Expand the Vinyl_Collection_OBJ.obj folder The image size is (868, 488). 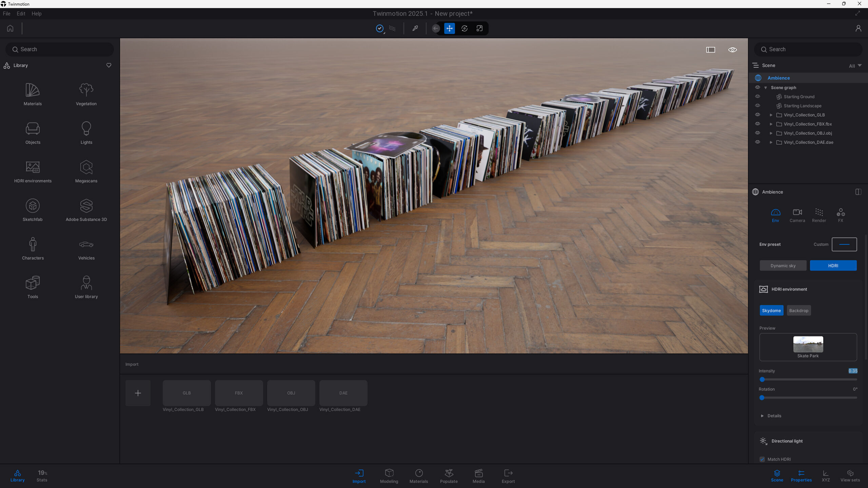[771, 134]
